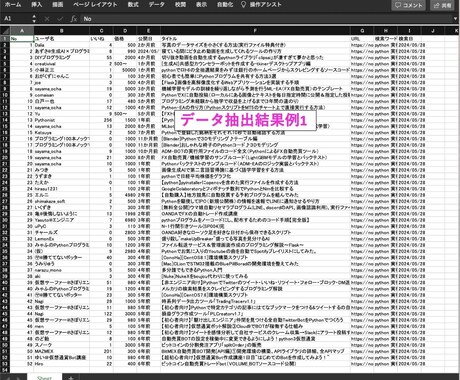
Task: Select the いいね header cell
Action: 101,39
